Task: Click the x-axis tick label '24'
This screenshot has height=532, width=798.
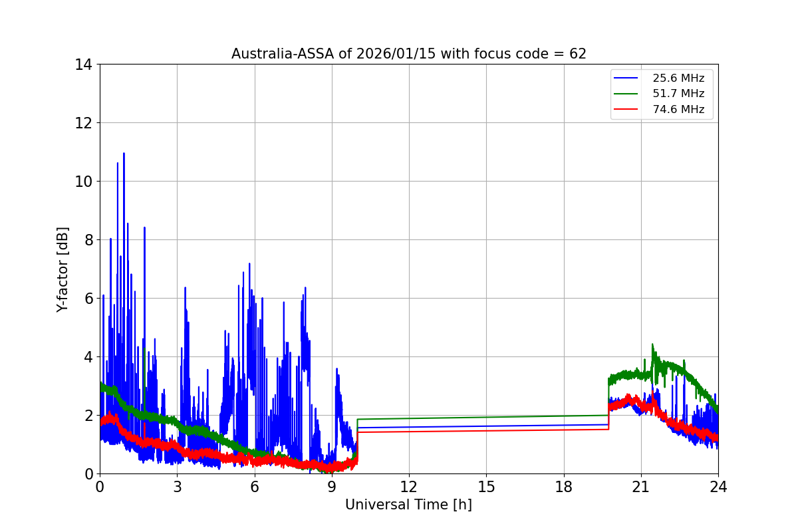Action: coord(718,487)
